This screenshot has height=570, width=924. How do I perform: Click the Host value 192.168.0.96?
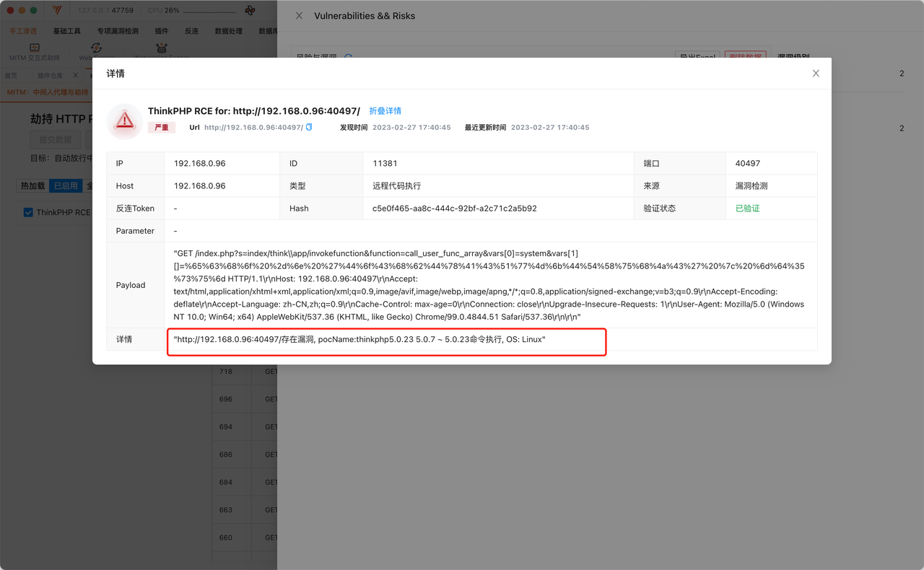click(199, 185)
